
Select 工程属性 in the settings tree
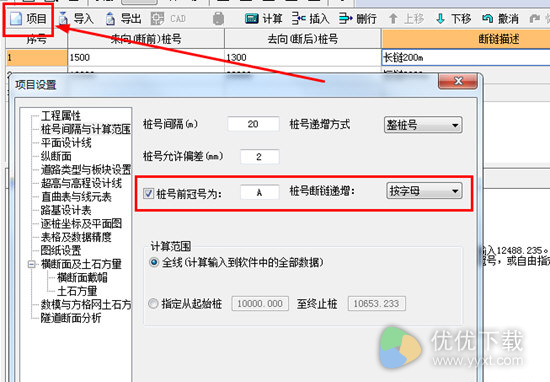61,115
